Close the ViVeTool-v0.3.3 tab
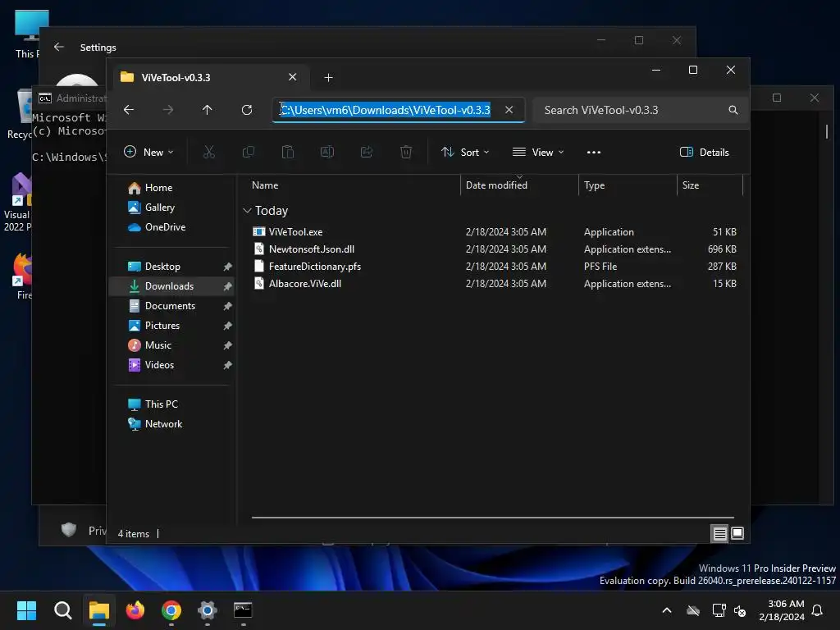 (x=293, y=77)
